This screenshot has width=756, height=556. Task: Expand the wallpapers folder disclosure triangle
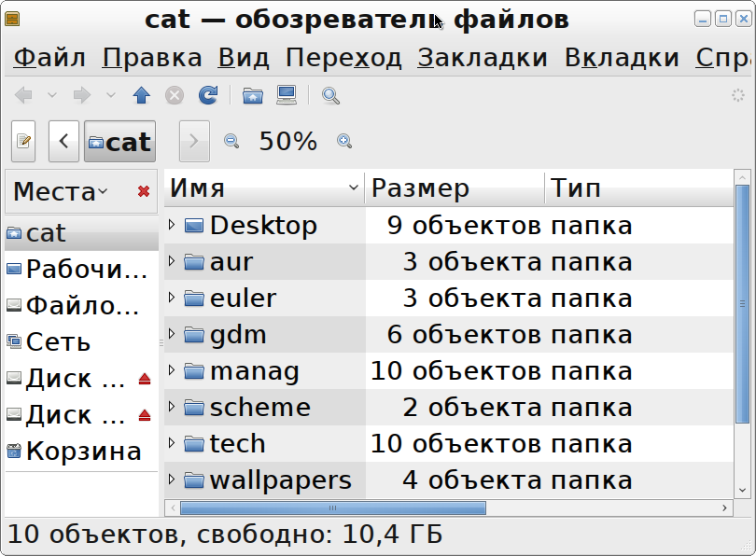coord(172,480)
